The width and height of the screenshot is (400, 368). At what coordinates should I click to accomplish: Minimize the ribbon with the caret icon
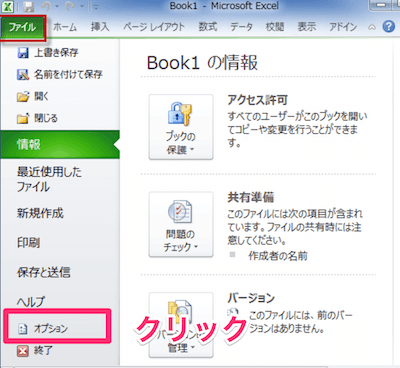point(372,27)
